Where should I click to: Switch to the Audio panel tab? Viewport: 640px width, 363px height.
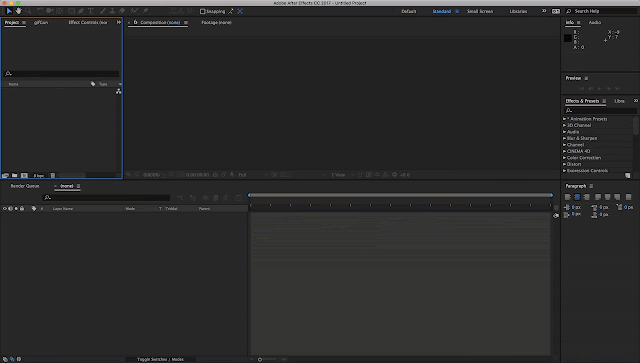point(595,22)
